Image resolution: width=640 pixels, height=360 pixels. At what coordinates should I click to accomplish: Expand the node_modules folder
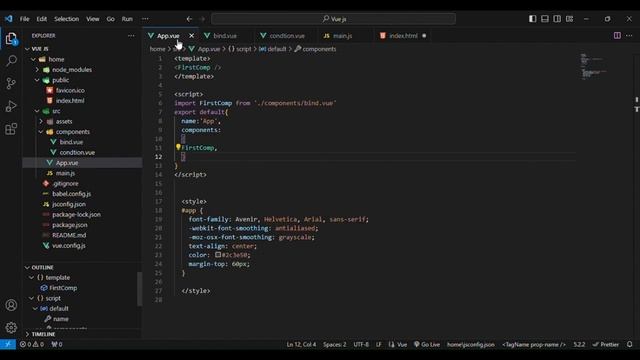click(x=37, y=70)
